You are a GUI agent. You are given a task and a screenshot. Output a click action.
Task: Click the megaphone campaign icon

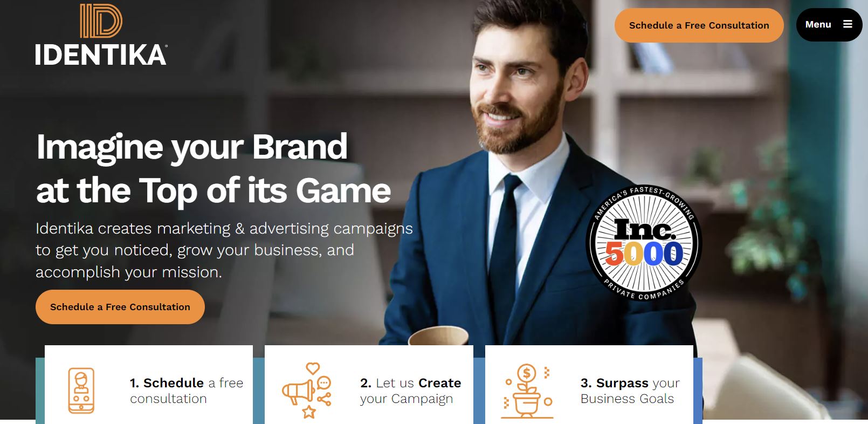click(307, 391)
